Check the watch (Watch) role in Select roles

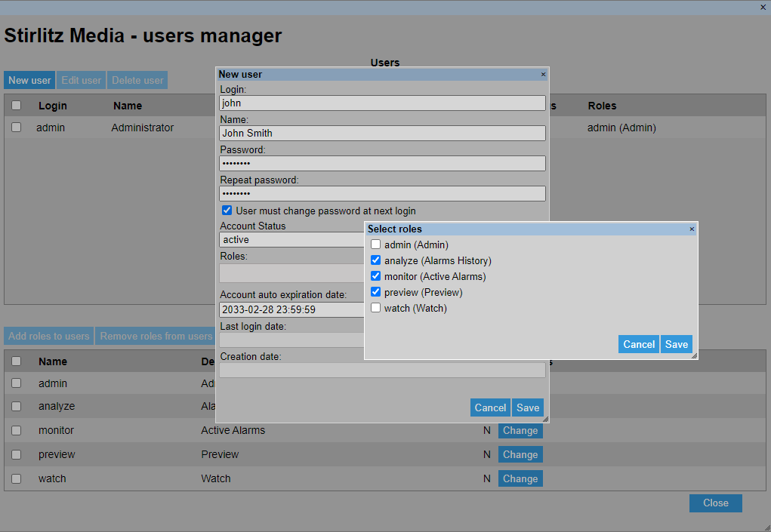375,308
